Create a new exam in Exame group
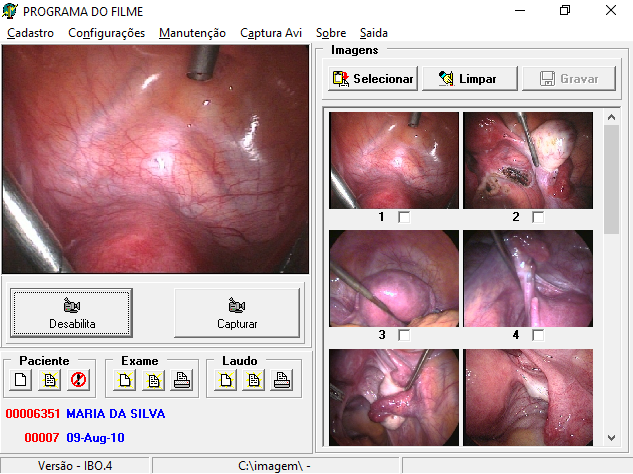Image resolution: width=633 pixels, height=474 pixels. (126, 380)
